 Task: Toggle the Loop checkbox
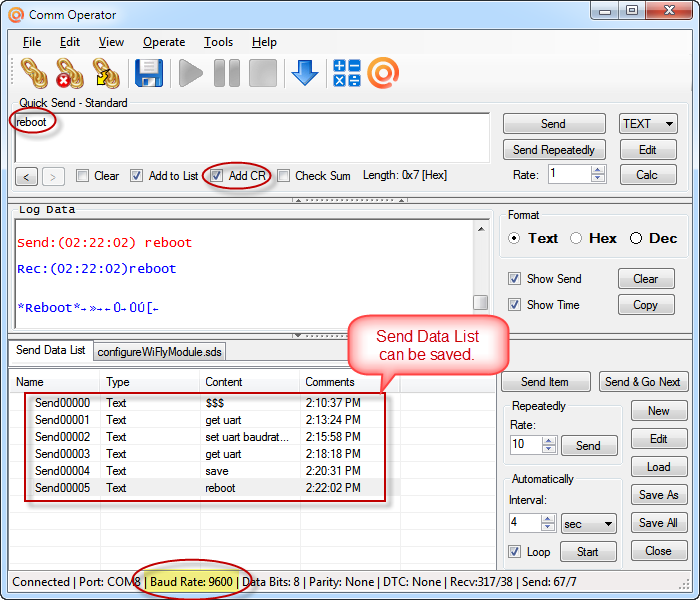point(514,551)
